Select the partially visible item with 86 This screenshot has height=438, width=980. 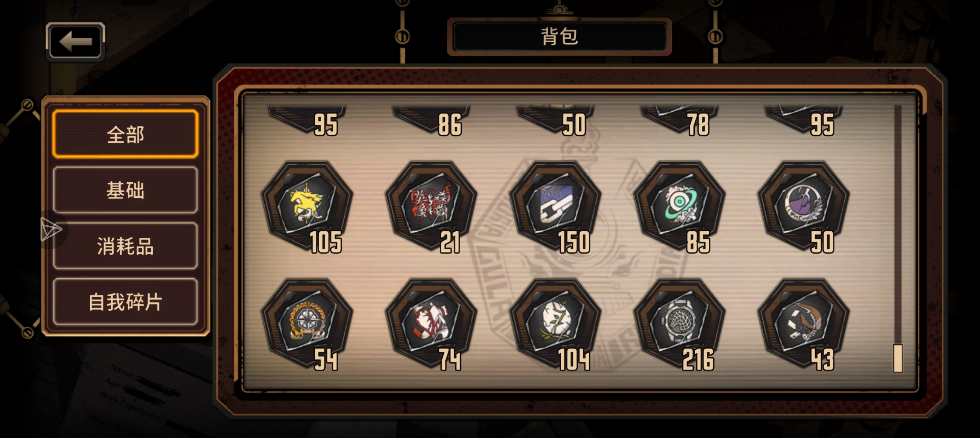[431, 120]
